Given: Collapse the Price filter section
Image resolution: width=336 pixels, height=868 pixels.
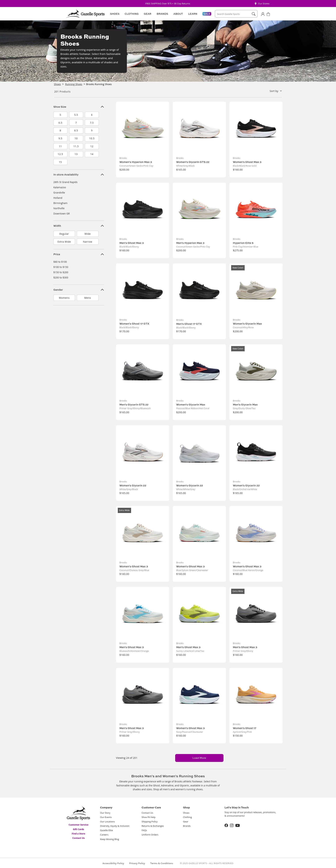Looking at the screenshot, I should click(x=102, y=254).
